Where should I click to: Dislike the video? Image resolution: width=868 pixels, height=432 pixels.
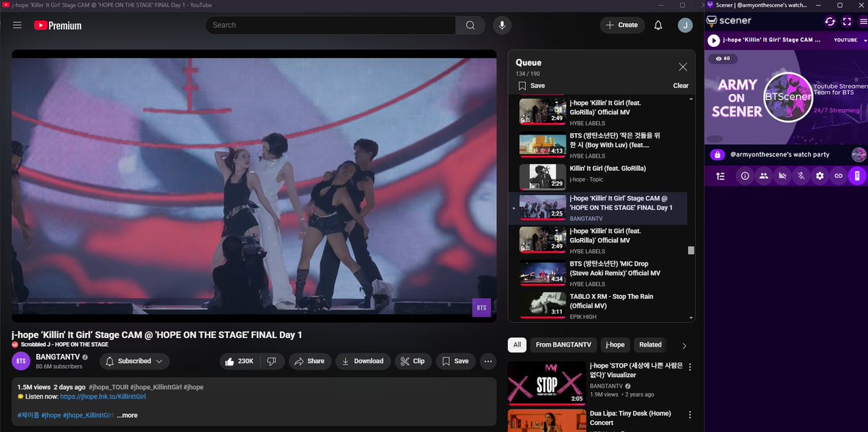(x=271, y=361)
